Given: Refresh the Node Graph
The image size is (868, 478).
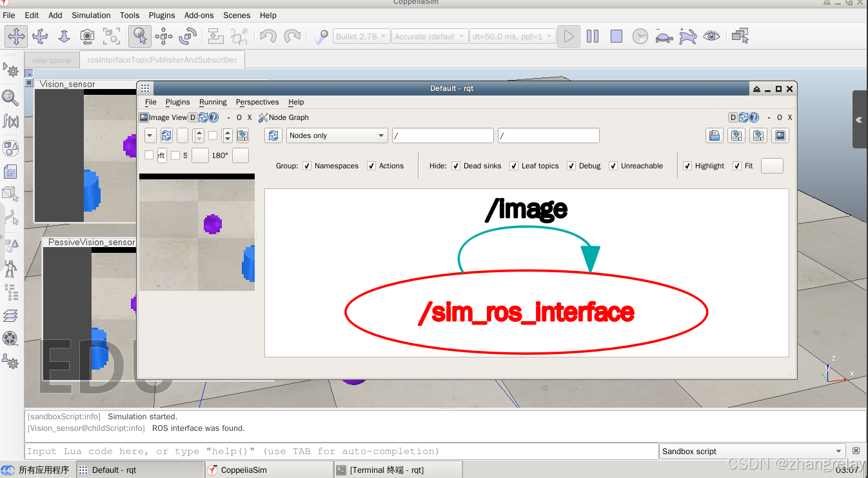Looking at the screenshot, I should pos(274,135).
